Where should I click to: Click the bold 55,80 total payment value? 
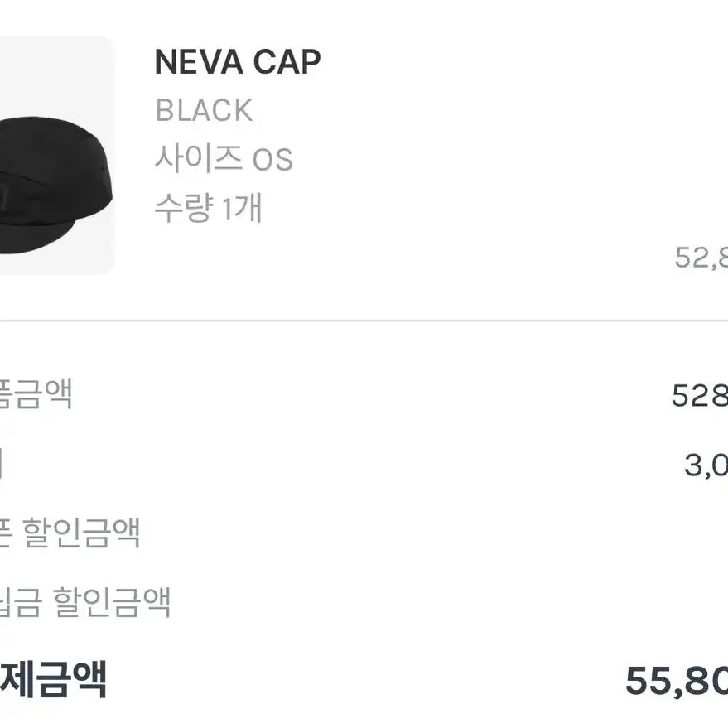(677, 681)
